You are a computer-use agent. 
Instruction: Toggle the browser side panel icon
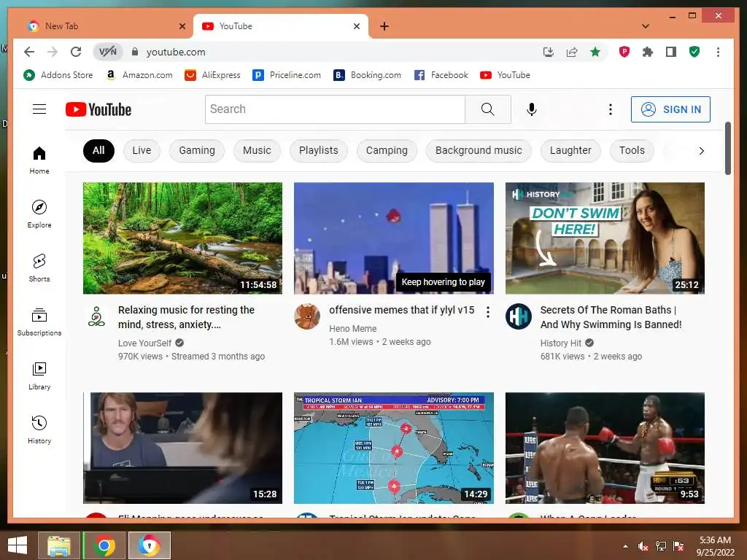pyautogui.click(x=671, y=52)
